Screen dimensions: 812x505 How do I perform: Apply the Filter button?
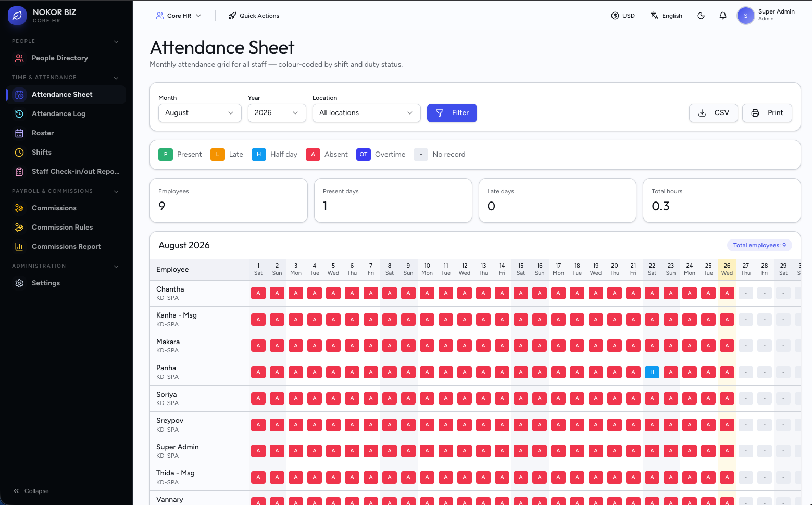(452, 113)
